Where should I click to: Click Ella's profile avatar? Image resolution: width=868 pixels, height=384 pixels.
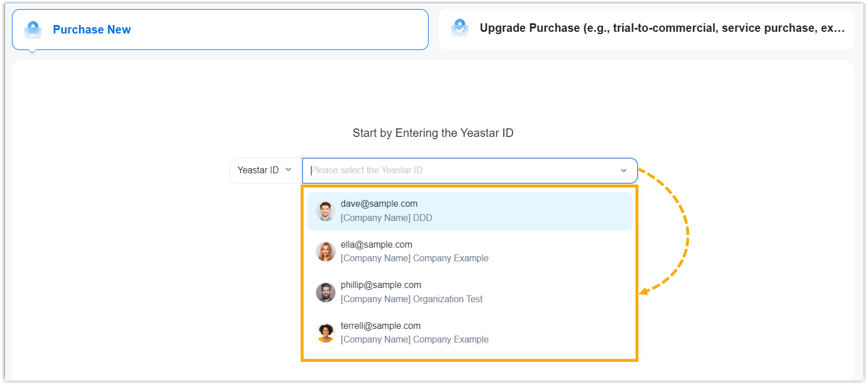[x=326, y=252]
